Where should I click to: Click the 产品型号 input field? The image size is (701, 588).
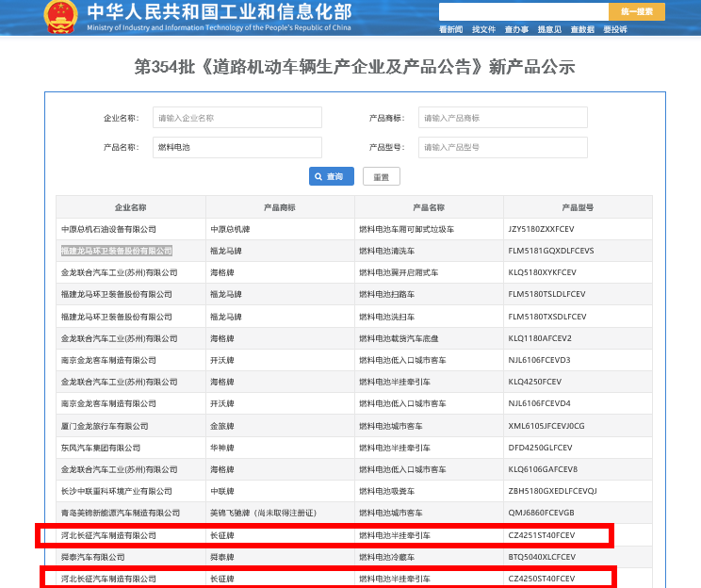tap(502, 147)
